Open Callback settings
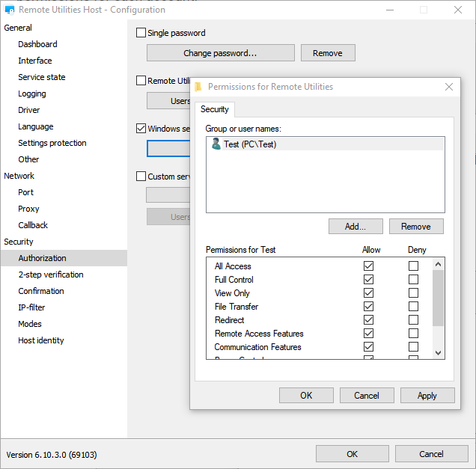Image resolution: width=476 pixels, height=469 pixels. 33,225
